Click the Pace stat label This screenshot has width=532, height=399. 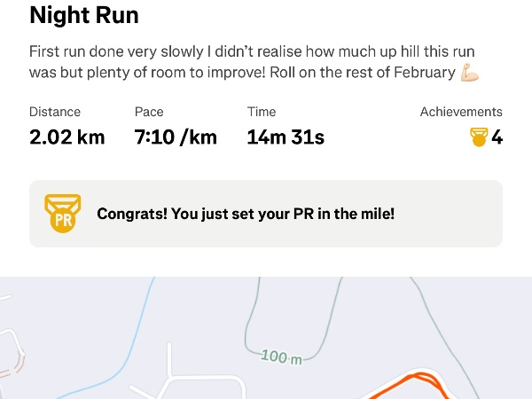[149, 112]
